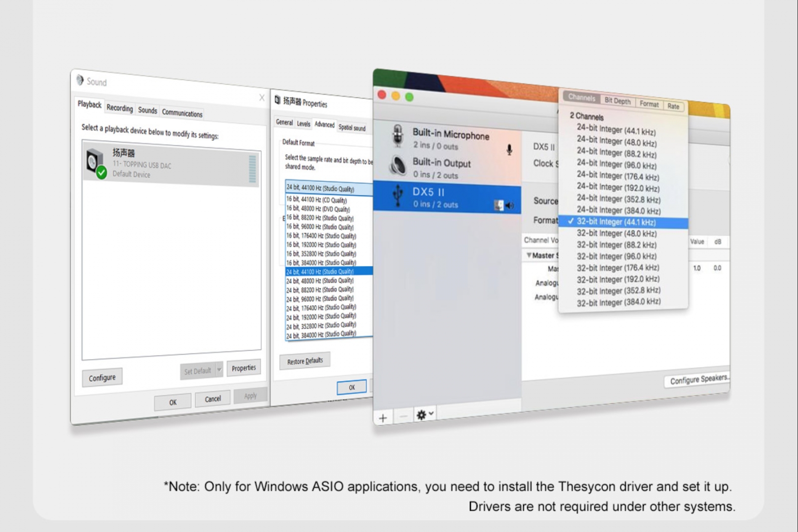Open the Set Default dropdown arrow
This screenshot has width=798, height=532.
coord(219,369)
